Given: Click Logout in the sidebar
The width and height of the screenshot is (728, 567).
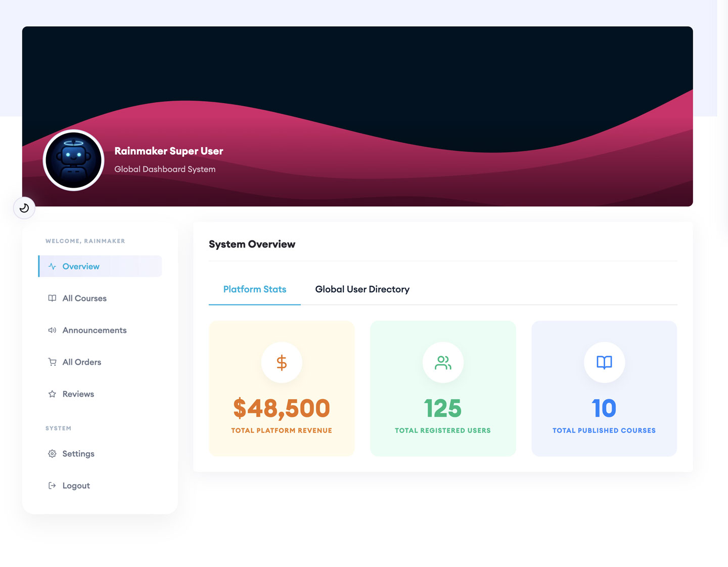Looking at the screenshot, I should [76, 485].
